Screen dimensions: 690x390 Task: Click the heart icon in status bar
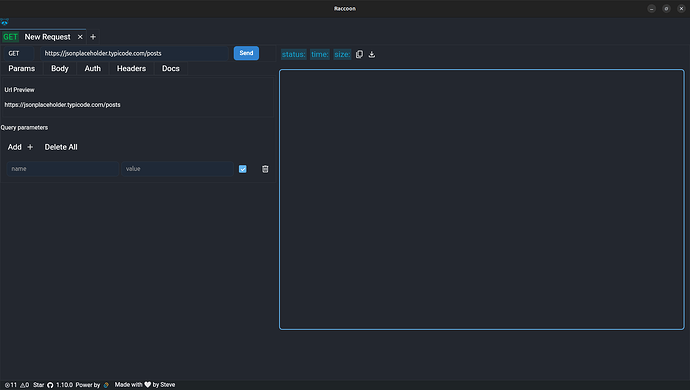148,385
